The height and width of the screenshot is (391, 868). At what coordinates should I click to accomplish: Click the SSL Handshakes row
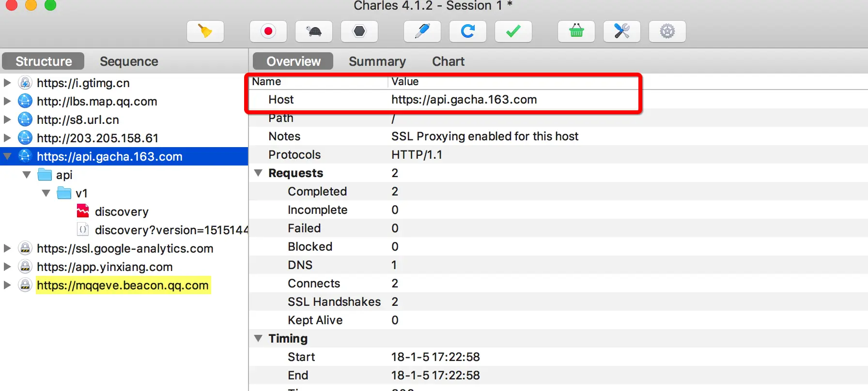coord(558,302)
